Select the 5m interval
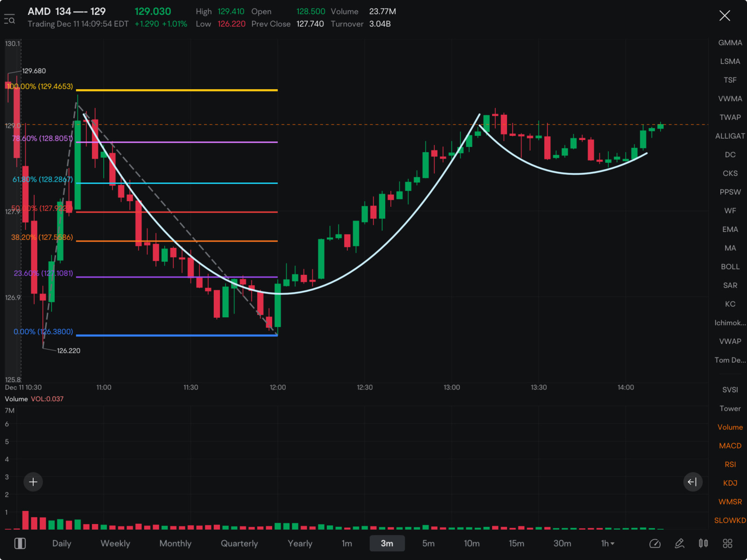 [x=428, y=543]
